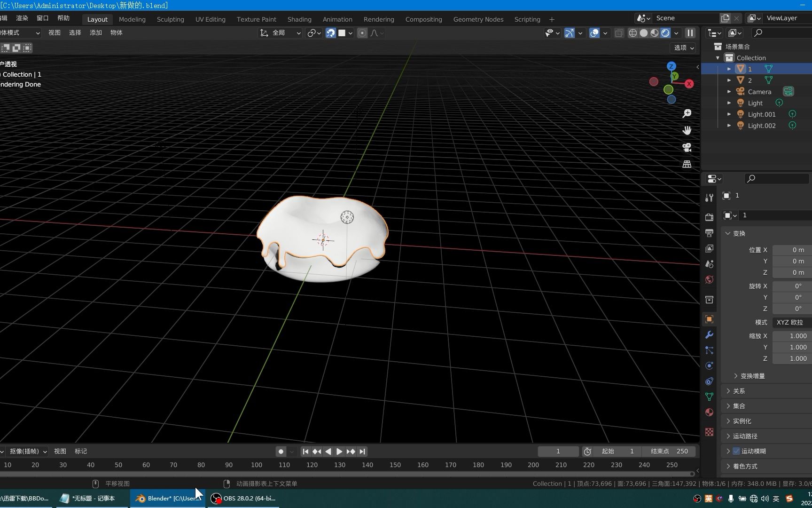Viewport: 812px width, 508px height.
Task: Click the jump-to-end frame button
Action: pos(362,451)
